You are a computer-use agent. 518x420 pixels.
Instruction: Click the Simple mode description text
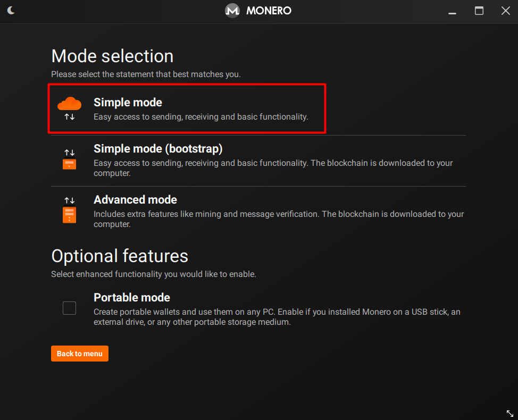[201, 117]
